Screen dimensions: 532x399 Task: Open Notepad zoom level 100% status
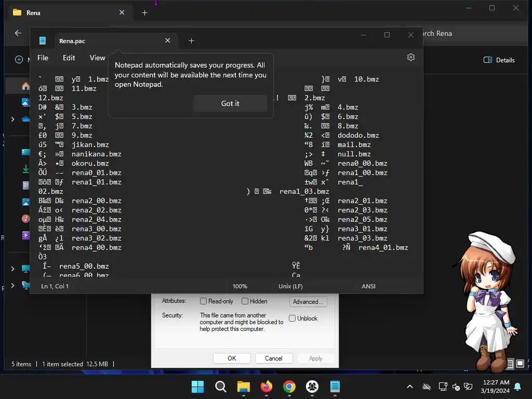(240, 286)
